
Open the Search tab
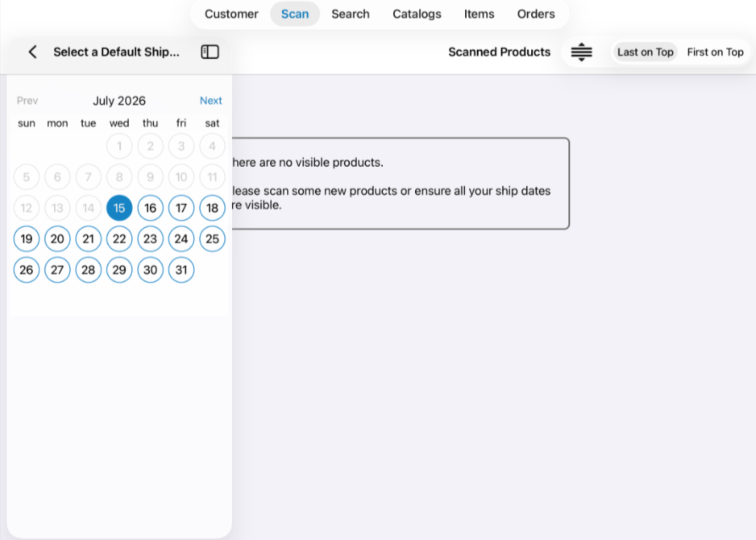click(x=350, y=14)
